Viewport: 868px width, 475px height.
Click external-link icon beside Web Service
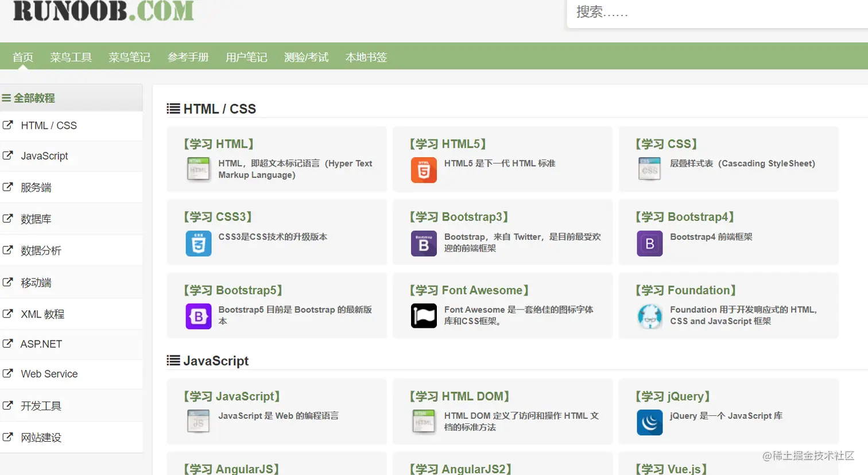[8, 373]
